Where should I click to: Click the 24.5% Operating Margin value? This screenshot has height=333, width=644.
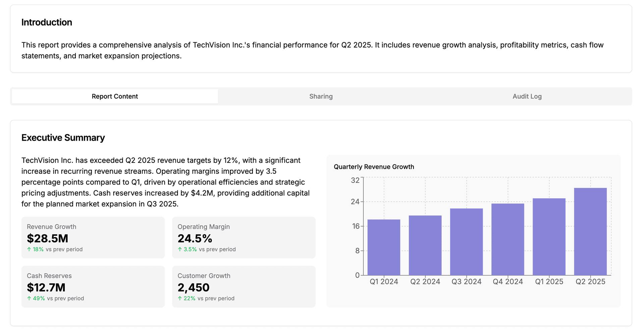click(x=195, y=239)
